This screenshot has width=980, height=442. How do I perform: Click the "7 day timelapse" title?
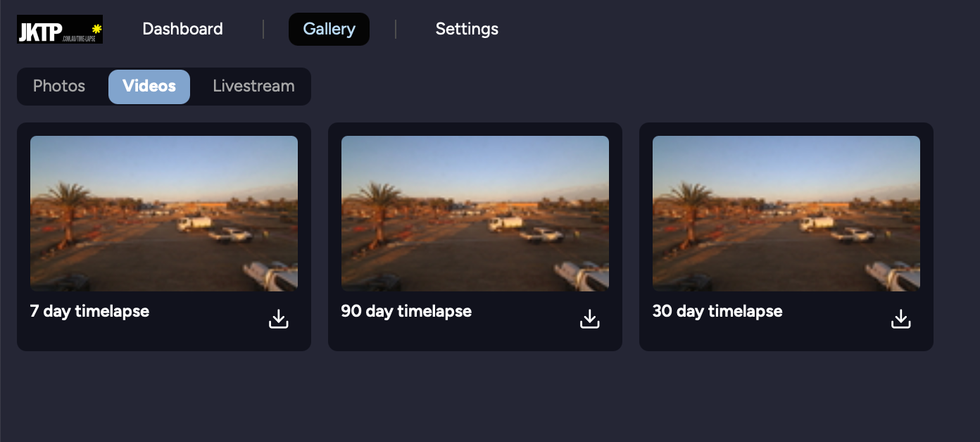(x=89, y=311)
